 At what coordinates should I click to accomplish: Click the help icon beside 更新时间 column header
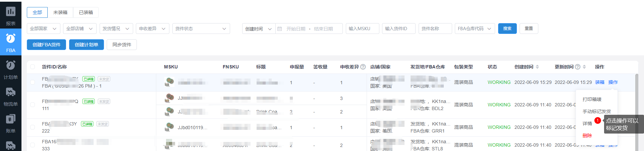578,67
